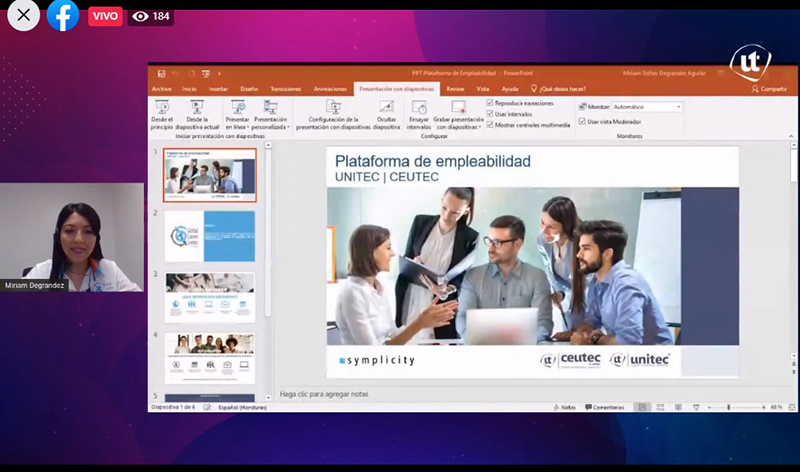This screenshot has height=472, width=800.
Task: Expand the Monitor dropdown set to Automático
Action: coord(678,106)
